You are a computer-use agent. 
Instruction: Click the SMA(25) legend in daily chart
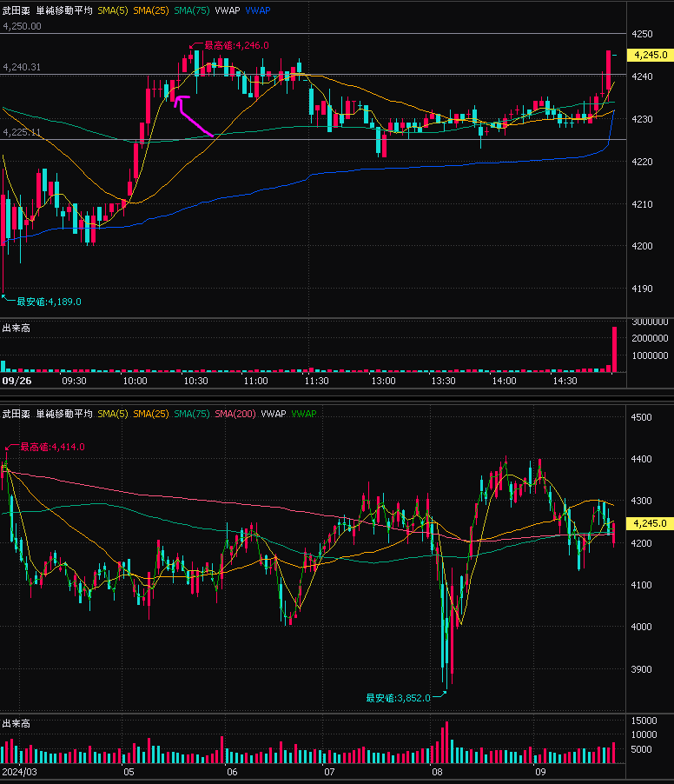[x=150, y=414]
